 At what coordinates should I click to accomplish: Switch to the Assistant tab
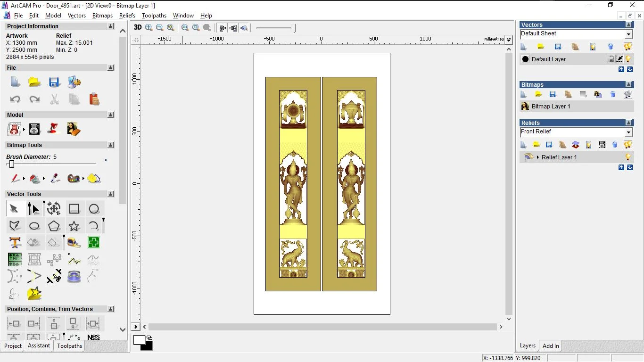click(39, 346)
